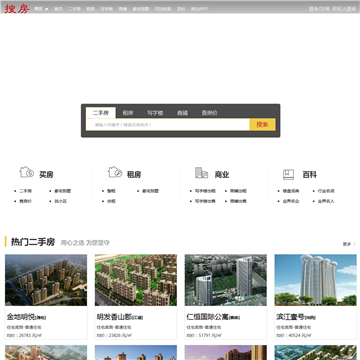360x360 pixels.
Task: Open the 明发香山郡 property thumbnail
Action: (x=136, y=280)
